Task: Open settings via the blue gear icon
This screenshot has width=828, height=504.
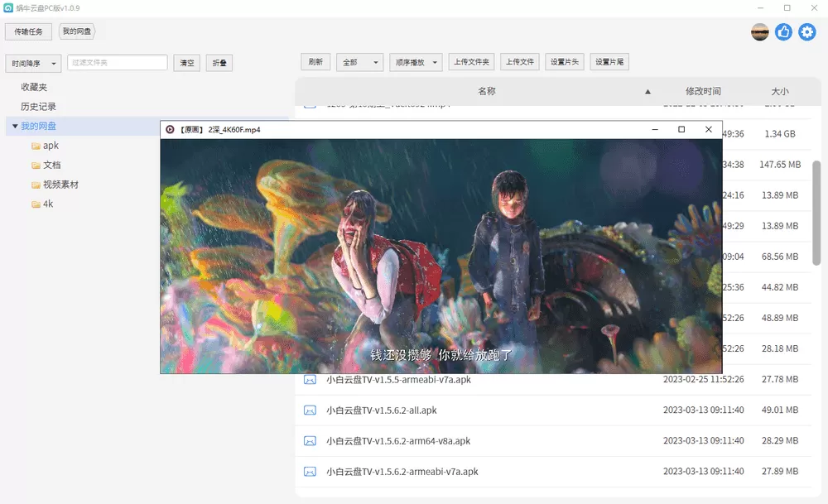Action: point(806,33)
